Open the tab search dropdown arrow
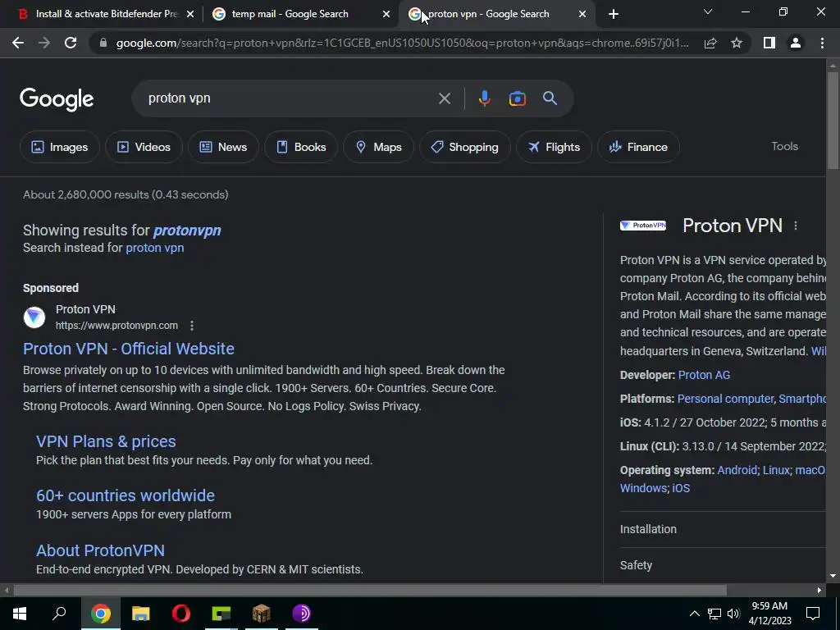Screen dimensions: 840x630 [708, 11]
